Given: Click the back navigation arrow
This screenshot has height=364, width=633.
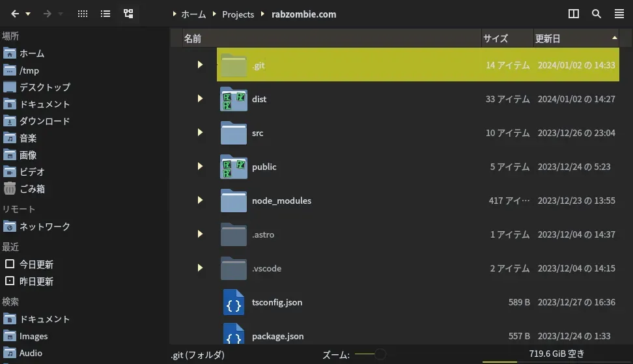Looking at the screenshot, I should coord(14,14).
